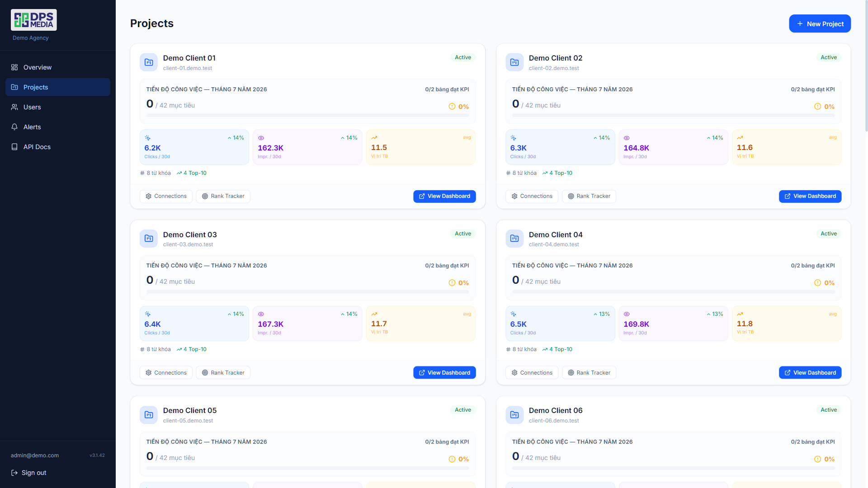
Task: Click the API Docs book icon
Action: pyautogui.click(x=14, y=147)
